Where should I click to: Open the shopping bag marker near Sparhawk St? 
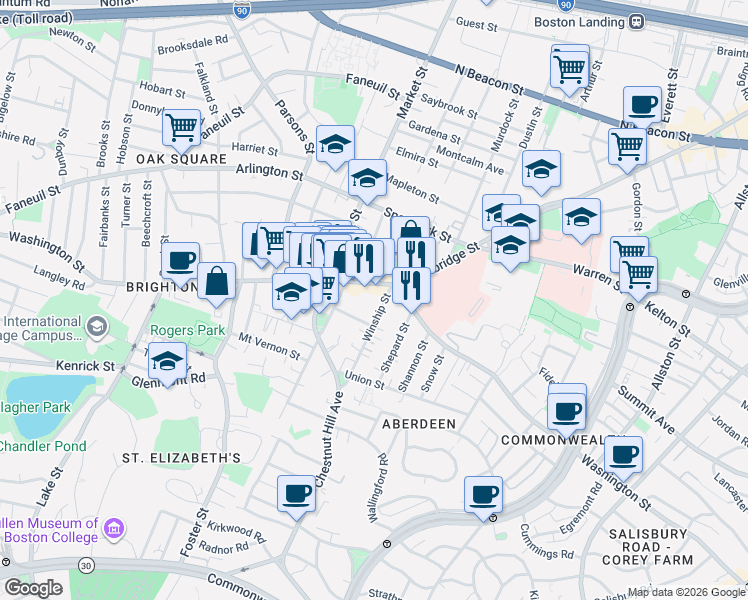410,228
